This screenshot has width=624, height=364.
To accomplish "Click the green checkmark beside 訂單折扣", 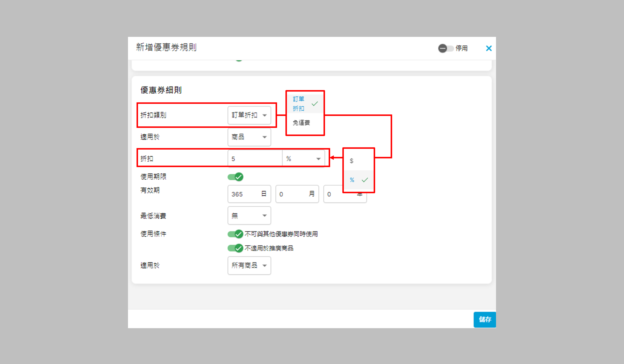I will (x=315, y=104).
